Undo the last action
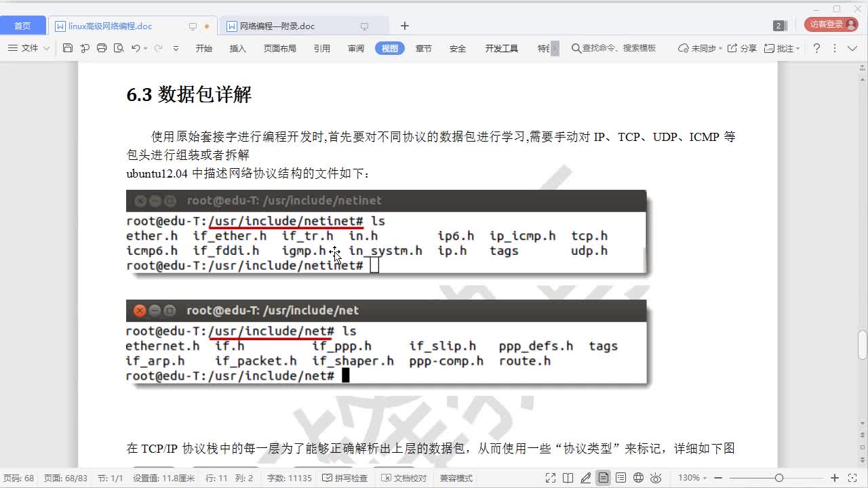The height and width of the screenshot is (488, 868). (136, 48)
